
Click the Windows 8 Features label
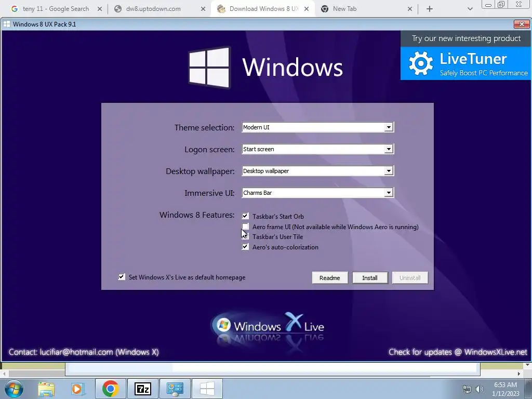(197, 215)
